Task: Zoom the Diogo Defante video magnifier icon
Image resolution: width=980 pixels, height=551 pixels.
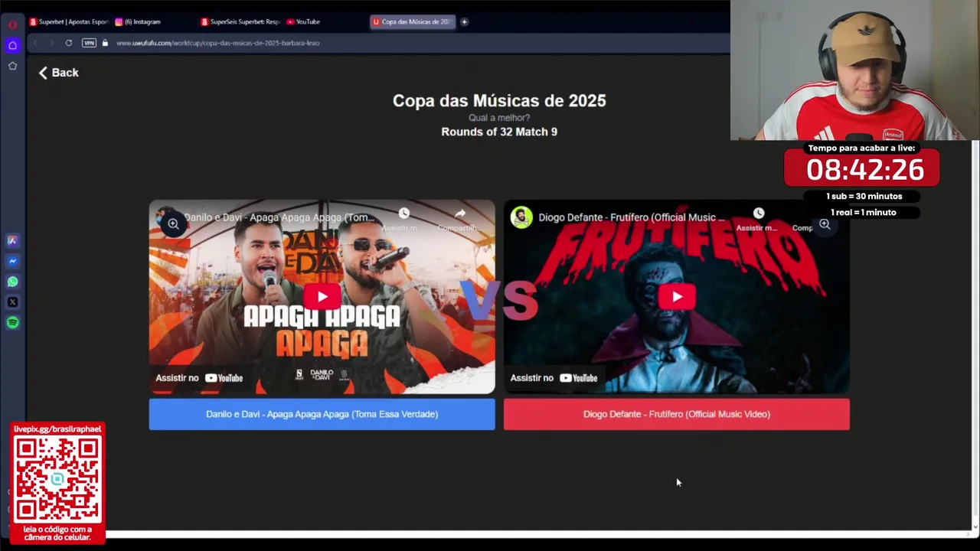Action: [825, 224]
